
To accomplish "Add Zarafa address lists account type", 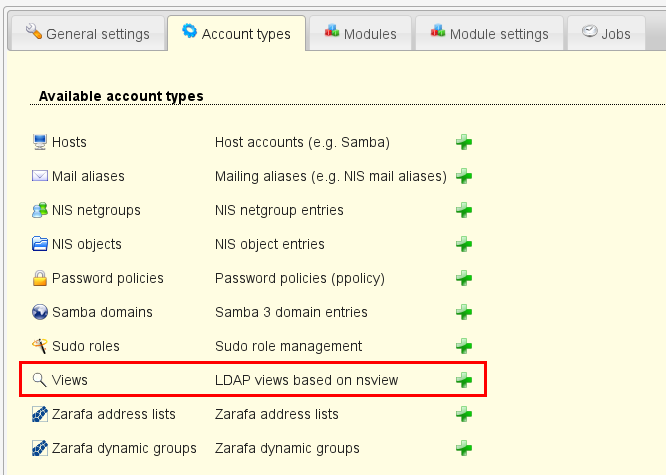I will click(464, 414).
